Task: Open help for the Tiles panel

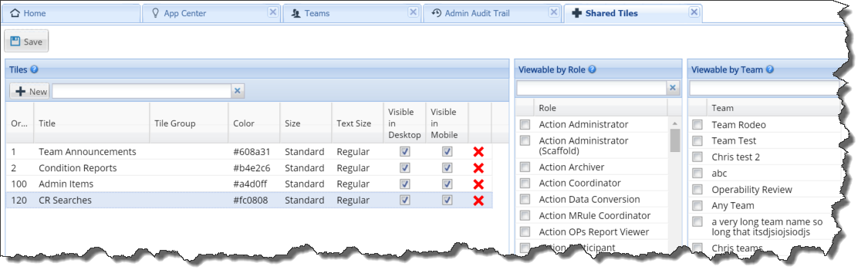Action: tap(34, 69)
